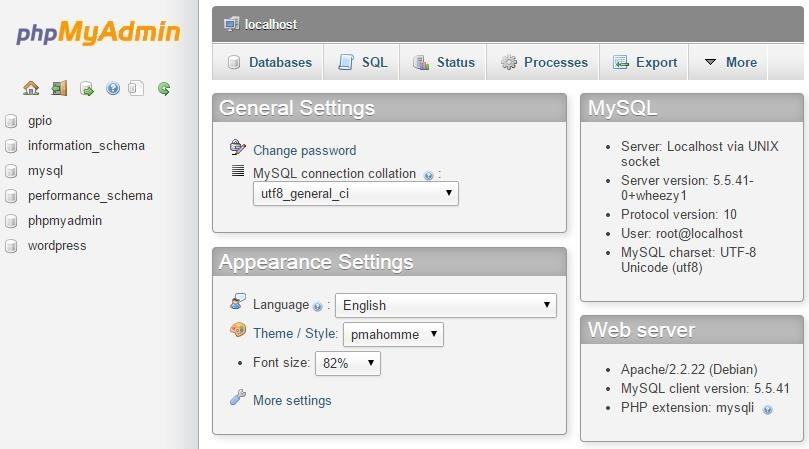
Task: Click the Change password link
Action: pyautogui.click(x=304, y=150)
